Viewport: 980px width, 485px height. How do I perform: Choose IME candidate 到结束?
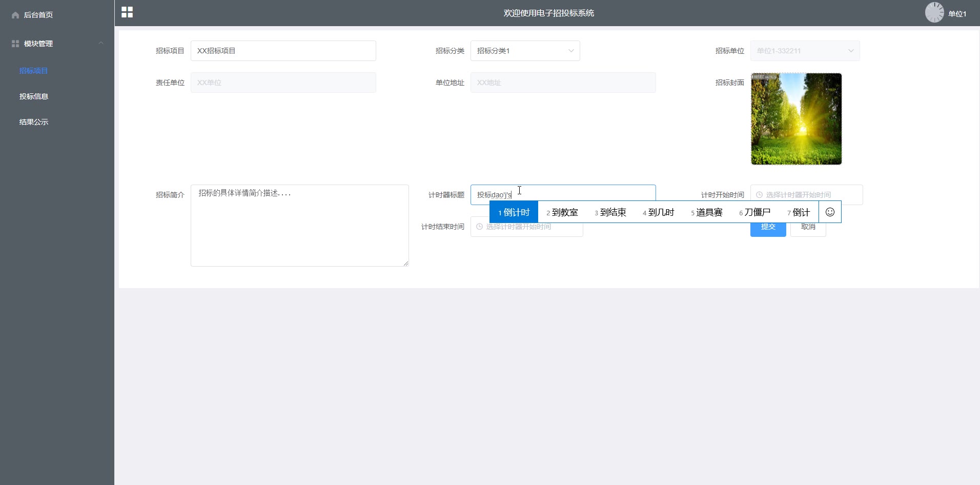(x=610, y=212)
